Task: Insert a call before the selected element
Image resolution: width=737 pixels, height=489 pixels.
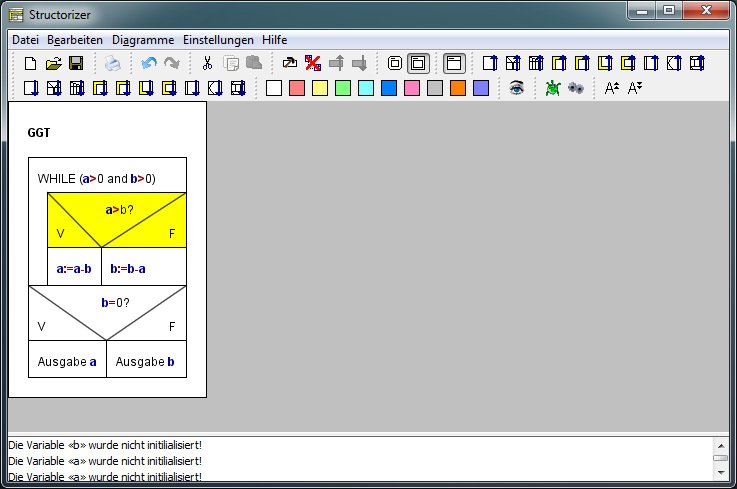Action: coord(651,63)
